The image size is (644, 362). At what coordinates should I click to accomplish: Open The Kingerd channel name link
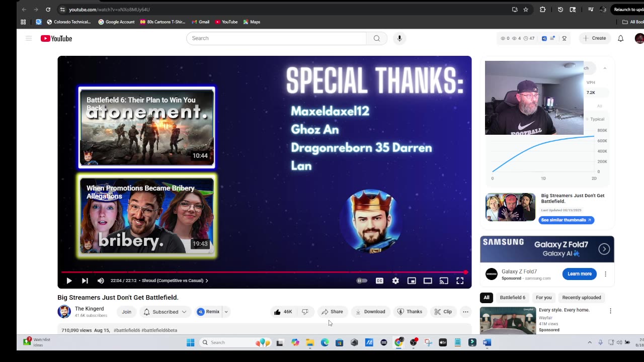tap(90, 309)
